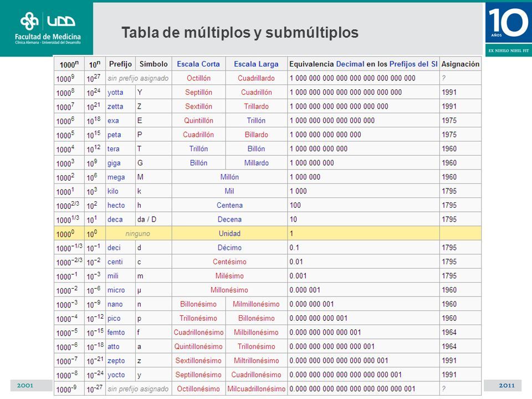Screen dimensions: 532x399
Task: Follow the Quintillón link
Action: 198,121
